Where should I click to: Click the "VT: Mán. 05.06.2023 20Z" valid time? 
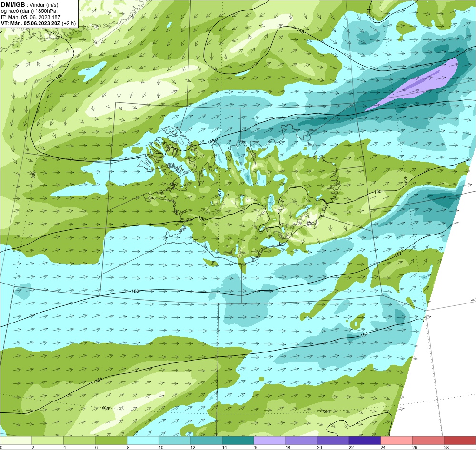(x=30, y=23)
